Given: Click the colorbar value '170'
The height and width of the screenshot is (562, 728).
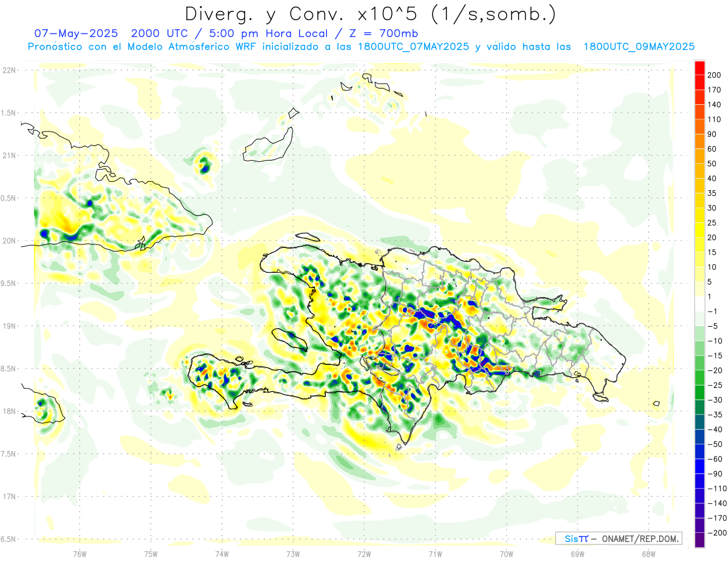Looking at the screenshot, I should point(714,90).
